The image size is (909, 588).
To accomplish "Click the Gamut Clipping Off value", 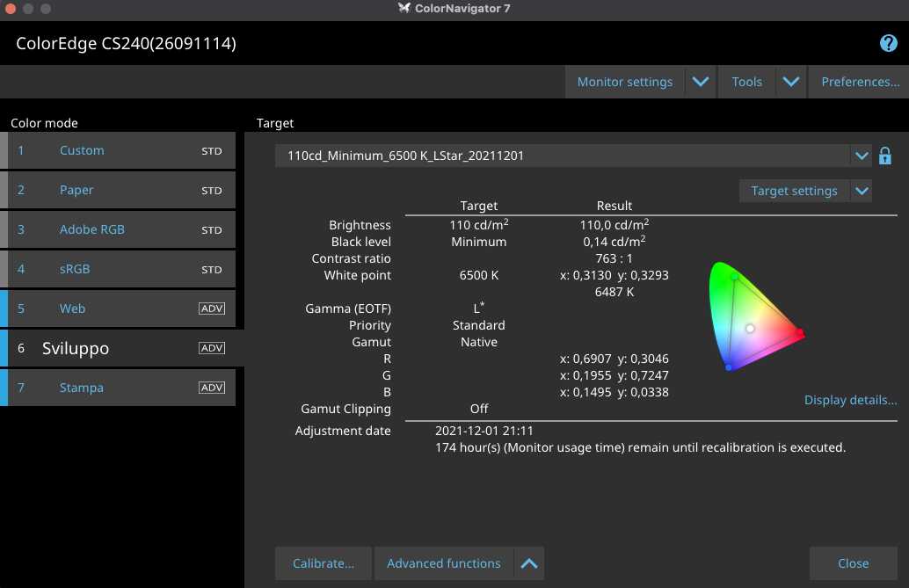I will pos(479,409).
